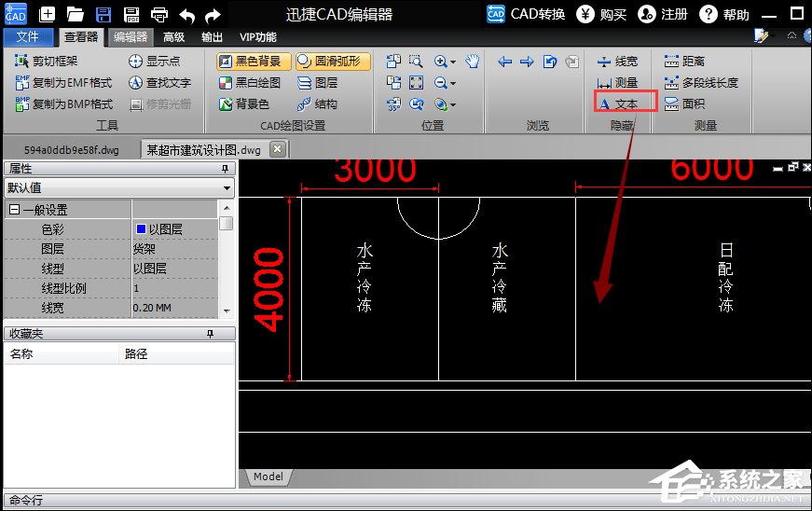Click the zoom in magnifier icon
Image resolution: width=812 pixels, height=511 pixels.
(441, 62)
